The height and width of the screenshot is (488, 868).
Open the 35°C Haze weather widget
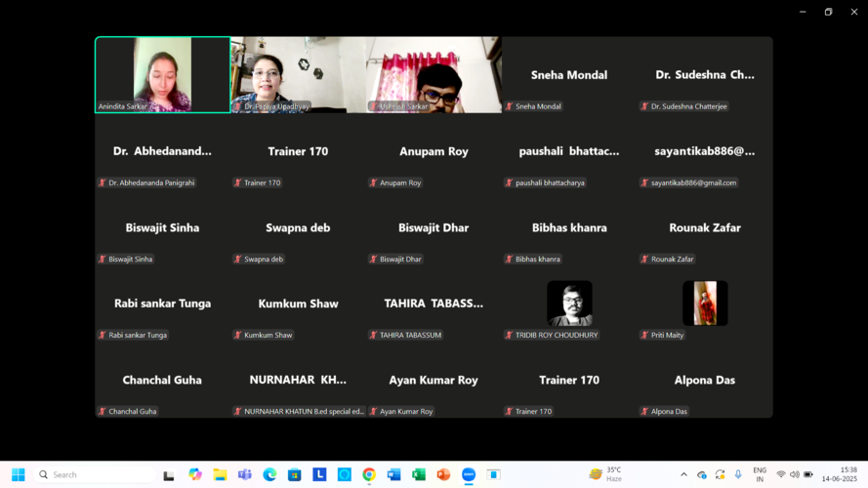605,474
